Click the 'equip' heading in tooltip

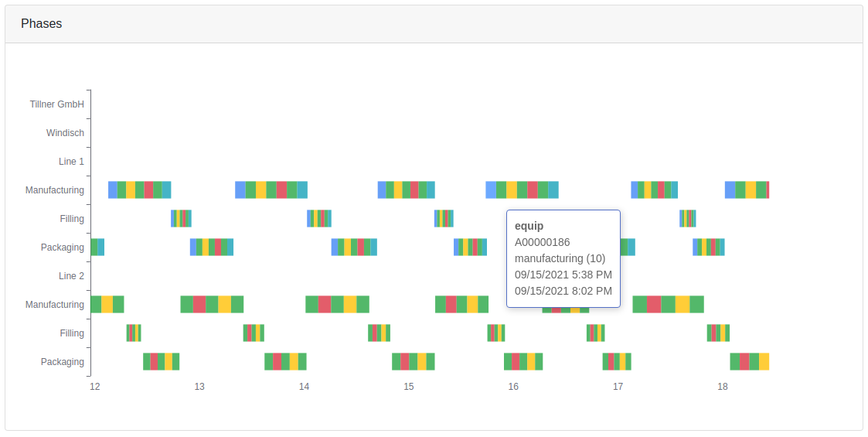click(529, 226)
